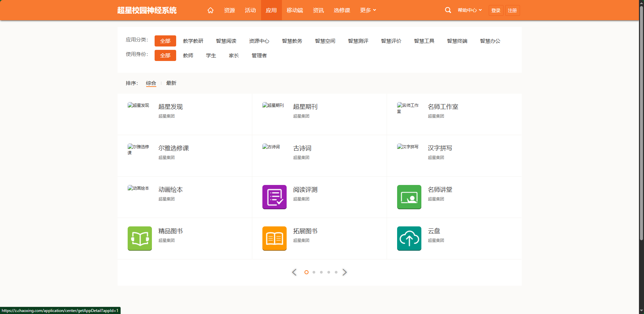Screen dimensions: 644x314
Task: Open the green 精品图书 book icon
Action: (139, 239)
